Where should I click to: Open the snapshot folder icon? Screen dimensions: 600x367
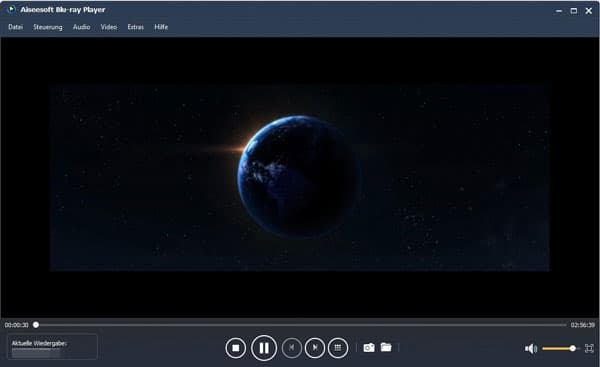(x=386, y=347)
